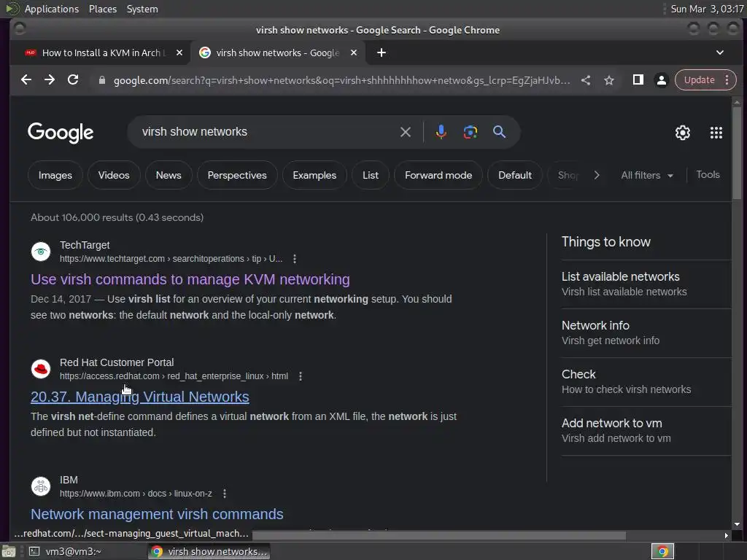
Task: Filter results by Videos
Action: [114, 175]
